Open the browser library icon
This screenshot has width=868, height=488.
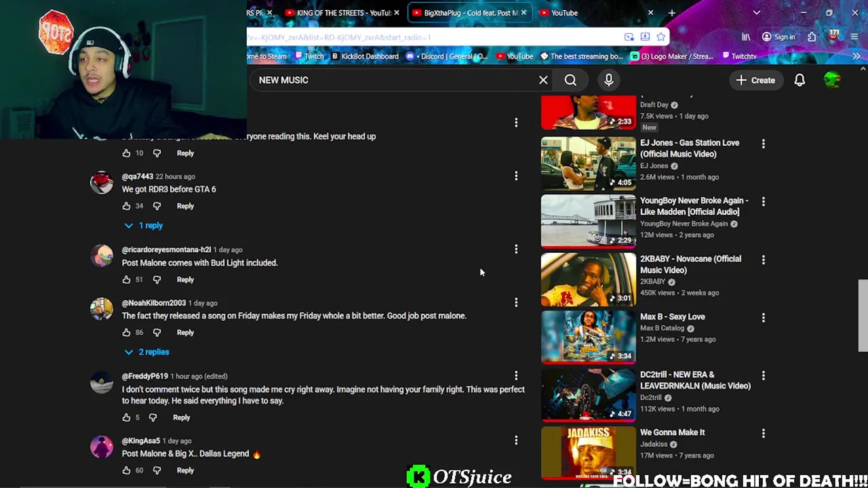click(x=746, y=37)
